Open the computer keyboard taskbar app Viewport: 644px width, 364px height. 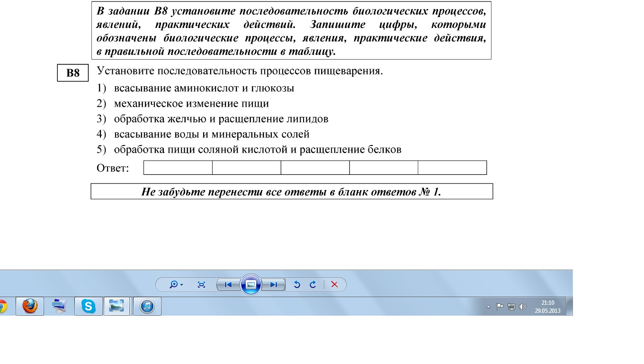point(59,306)
